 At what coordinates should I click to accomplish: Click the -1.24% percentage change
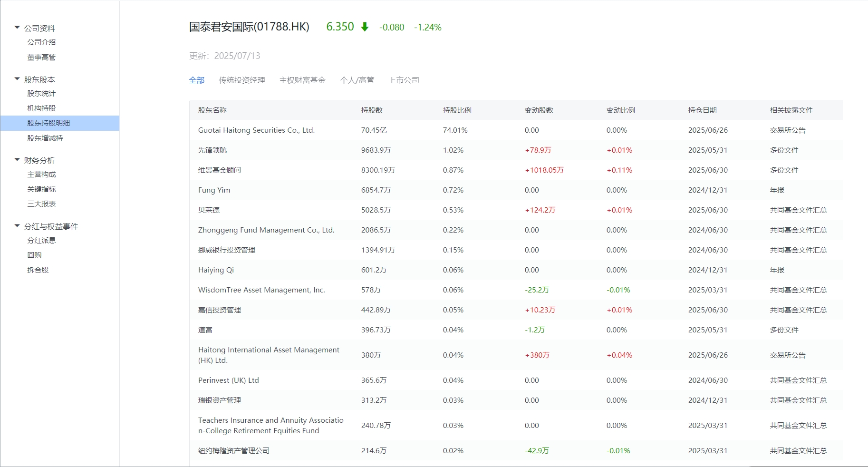tap(428, 28)
